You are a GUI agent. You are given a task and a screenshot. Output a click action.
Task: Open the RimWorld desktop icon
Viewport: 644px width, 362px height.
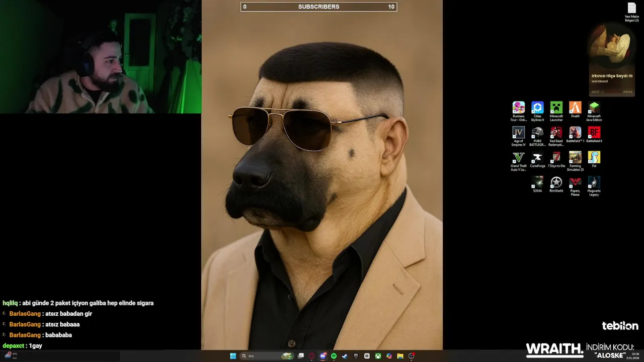click(556, 185)
